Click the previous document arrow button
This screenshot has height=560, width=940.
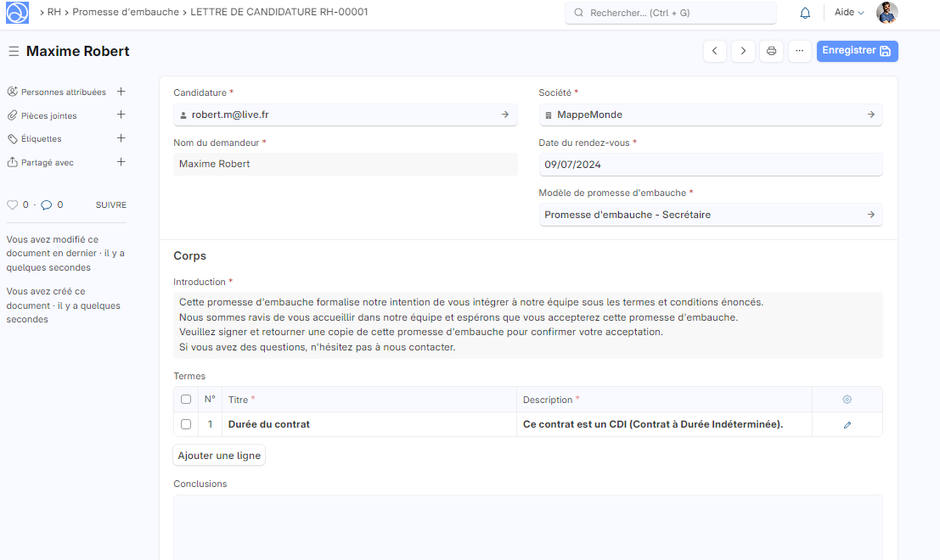(715, 51)
